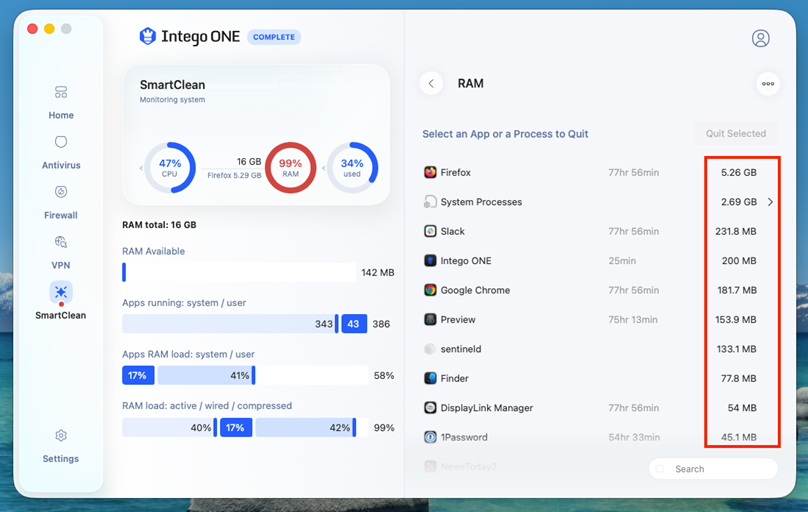This screenshot has width=808, height=512.
Task: Click the 99% RAM gauge
Action: tap(291, 168)
